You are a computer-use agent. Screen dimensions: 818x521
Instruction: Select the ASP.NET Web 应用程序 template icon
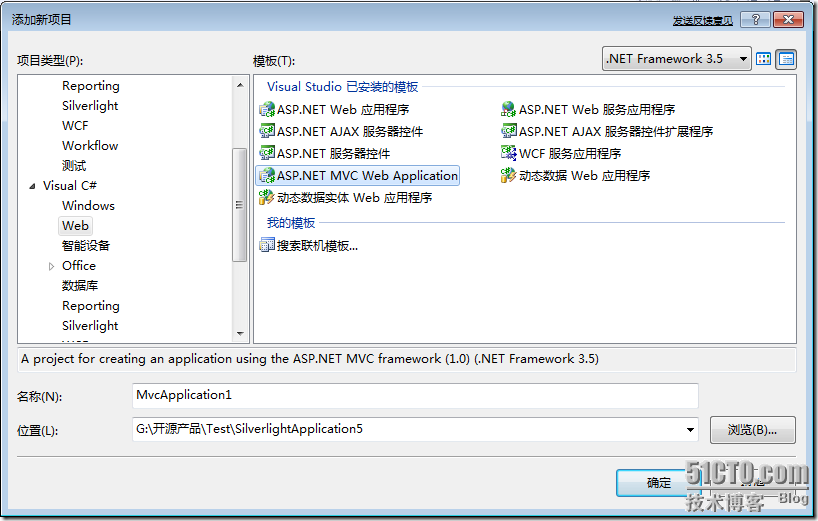click(x=267, y=109)
